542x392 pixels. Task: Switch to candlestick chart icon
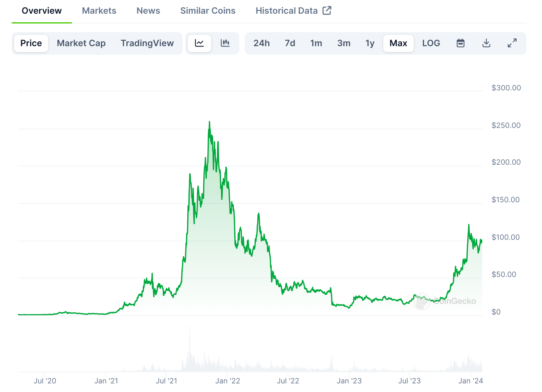click(x=225, y=43)
